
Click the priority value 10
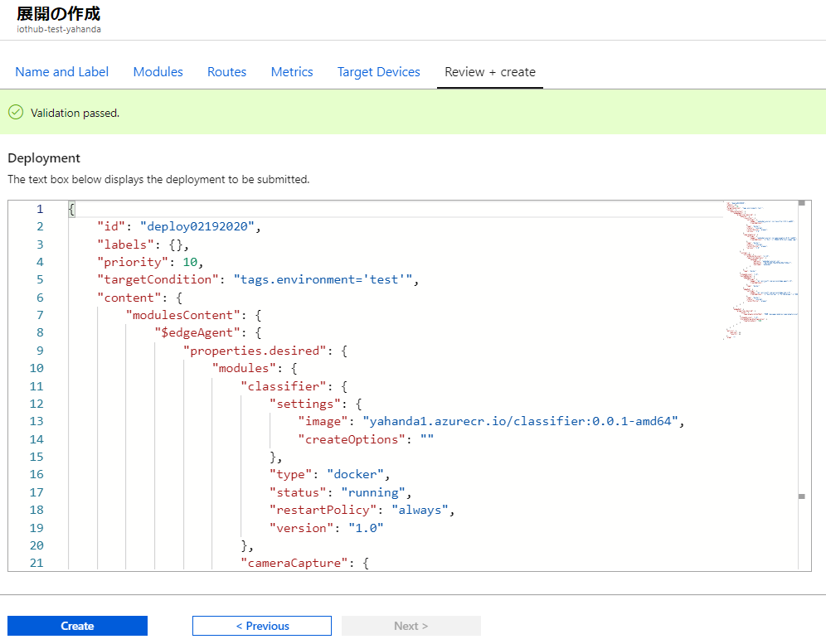190,262
